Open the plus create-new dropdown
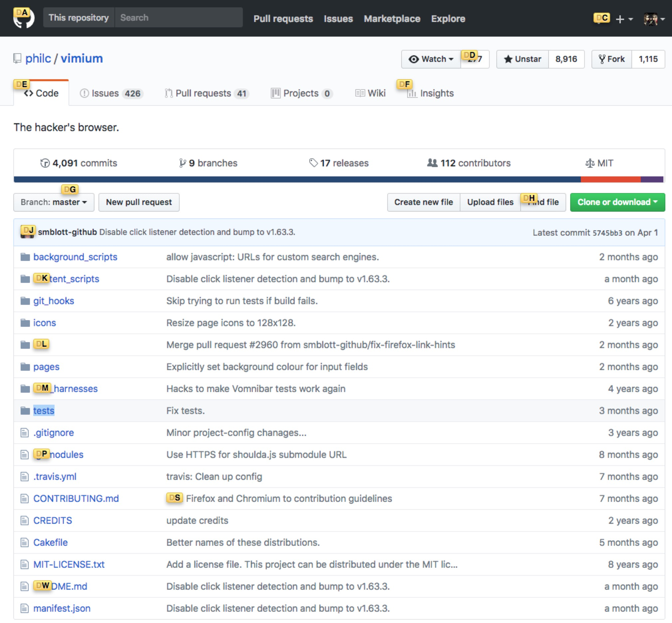The width and height of the screenshot is (672, 623). (624, 19)
